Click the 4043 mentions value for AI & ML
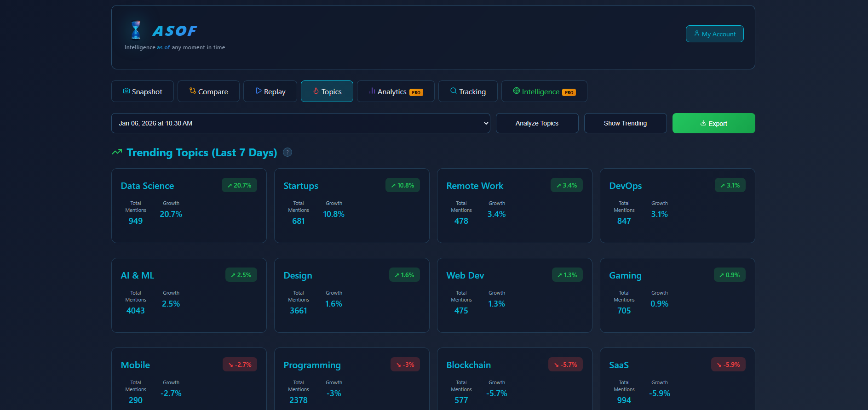The width and height of the screenshot is (868, 410). 136,311
